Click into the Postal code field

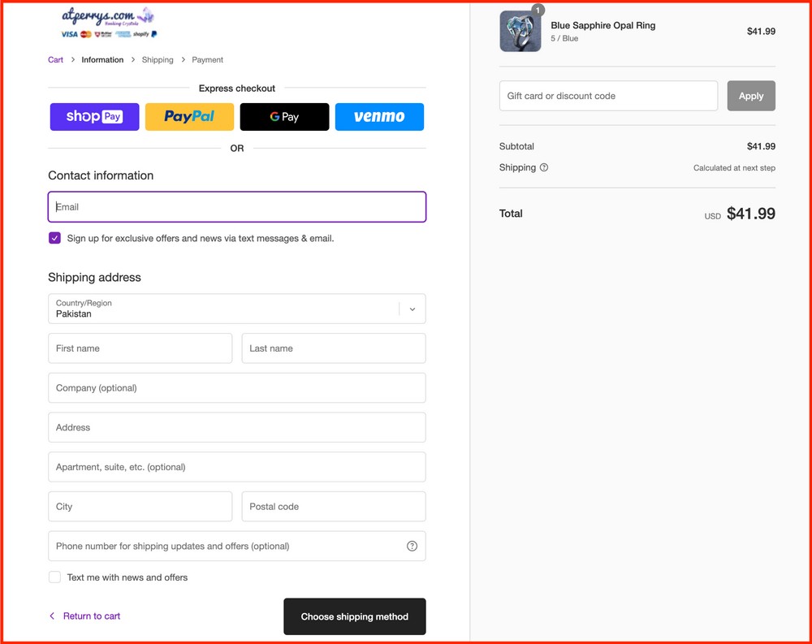333,507
